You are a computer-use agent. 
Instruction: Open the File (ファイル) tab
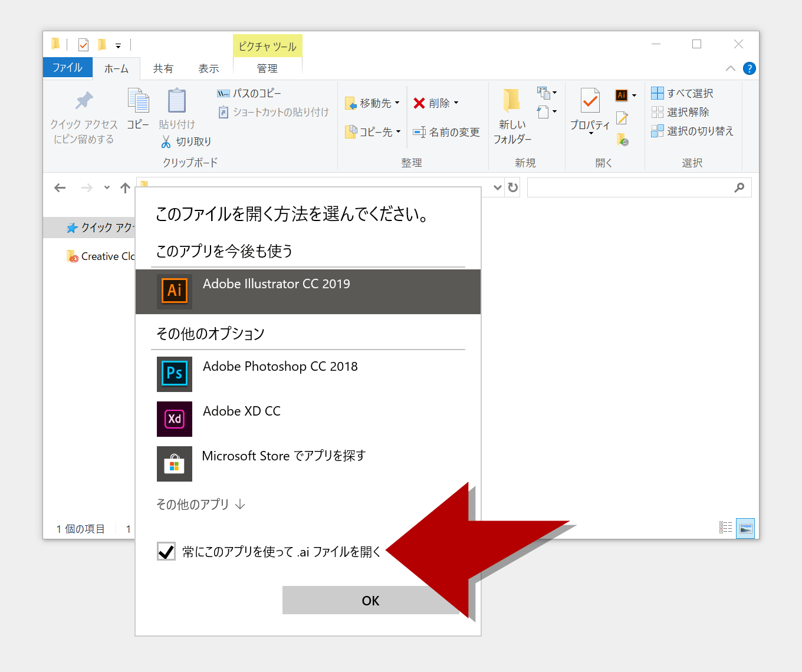point(67,68)
